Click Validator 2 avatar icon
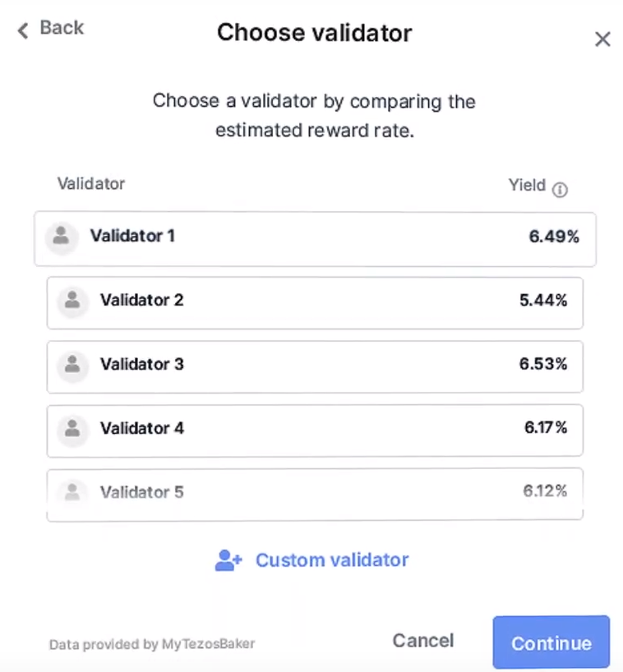 (x=72, y=301)
